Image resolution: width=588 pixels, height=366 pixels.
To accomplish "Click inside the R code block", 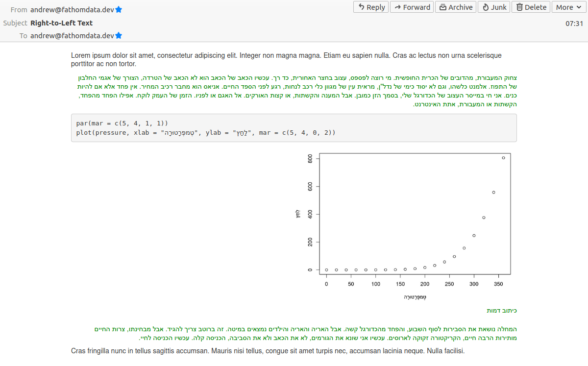I will point(294,128).
